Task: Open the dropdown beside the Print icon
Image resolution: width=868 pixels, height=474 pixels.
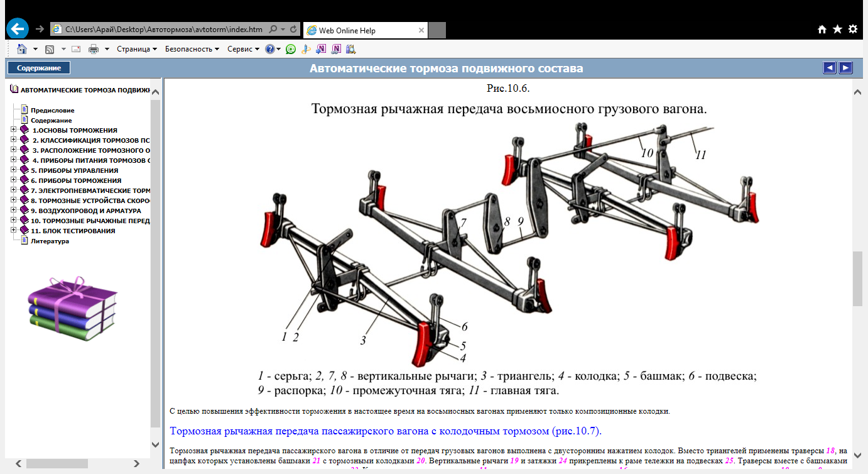Action: pyautogui.click(x=107, y=49)
